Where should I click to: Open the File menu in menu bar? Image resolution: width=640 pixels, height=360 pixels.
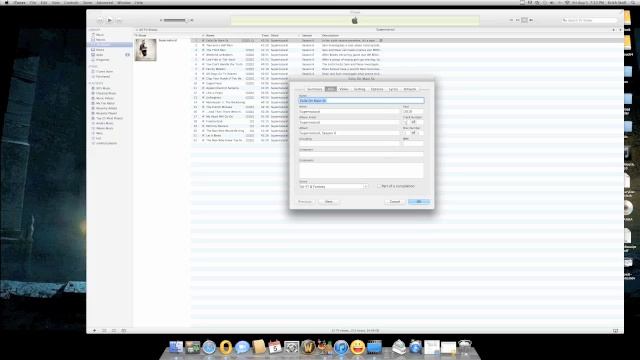click(x=33, y=2)
